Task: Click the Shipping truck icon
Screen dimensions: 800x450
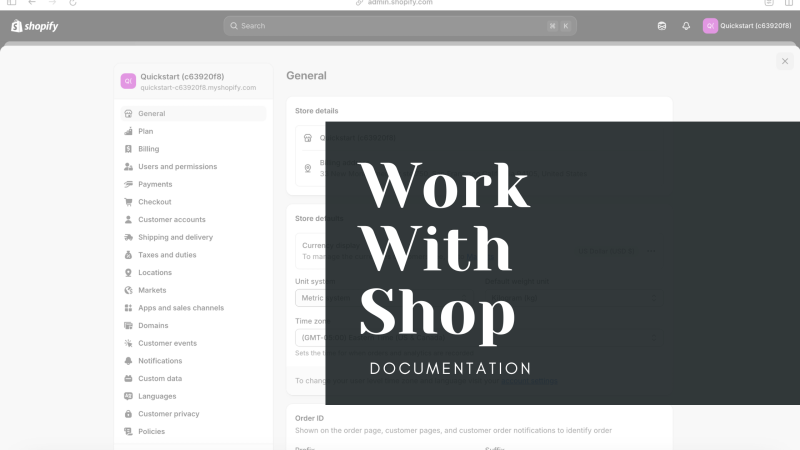Action: point(128,237)
